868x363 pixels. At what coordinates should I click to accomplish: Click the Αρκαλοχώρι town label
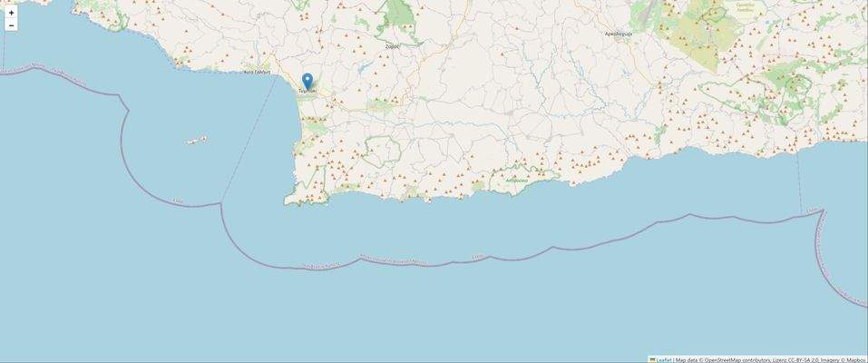click(619, 34)
